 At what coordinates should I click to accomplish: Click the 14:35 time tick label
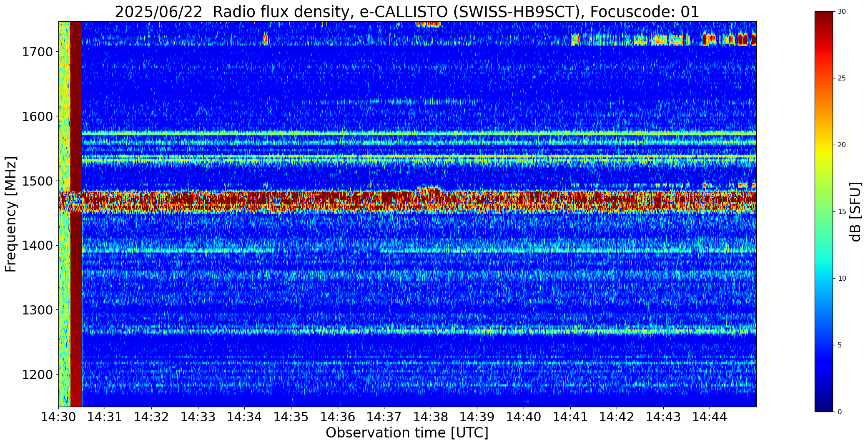291,417
